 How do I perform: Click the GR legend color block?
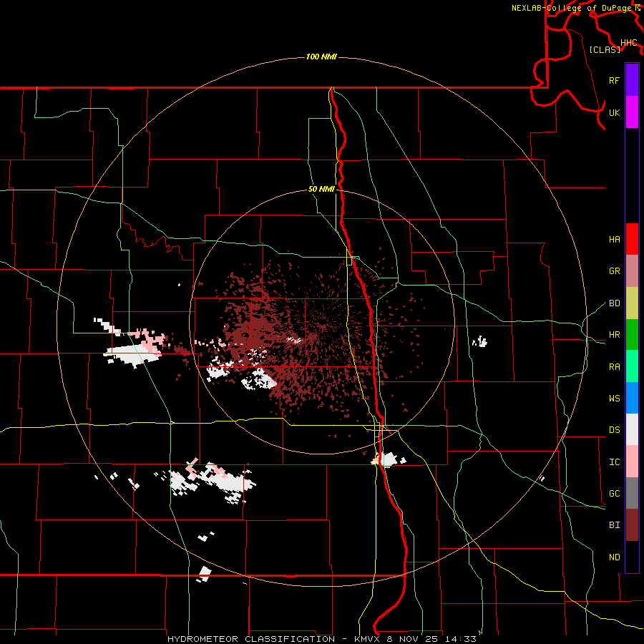coord(632,270)
